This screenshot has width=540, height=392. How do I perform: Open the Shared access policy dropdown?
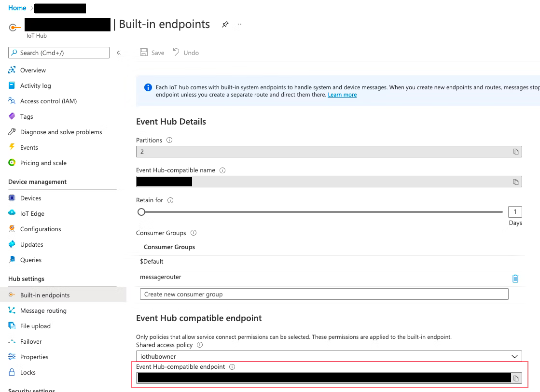[x=329, y=356]
